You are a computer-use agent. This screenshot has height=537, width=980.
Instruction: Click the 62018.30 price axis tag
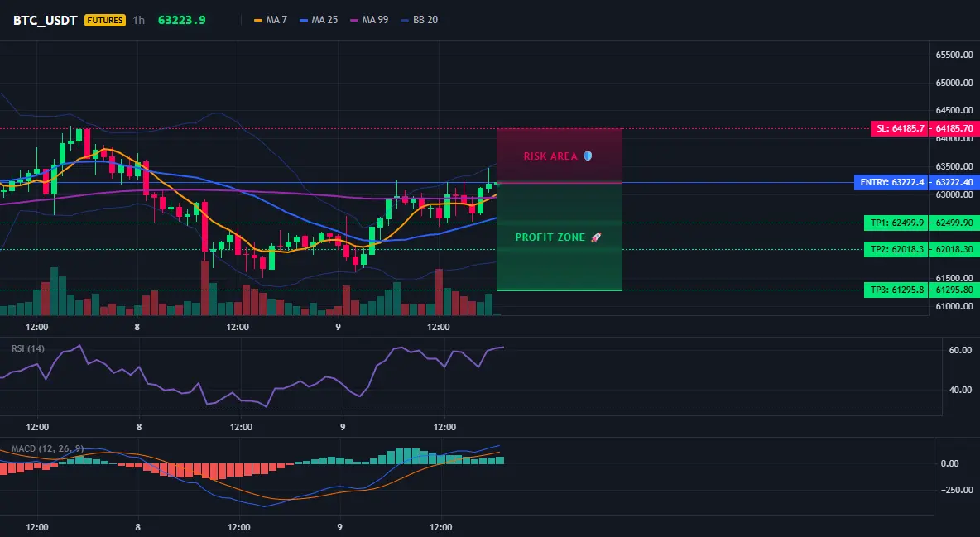pos(954,249)
